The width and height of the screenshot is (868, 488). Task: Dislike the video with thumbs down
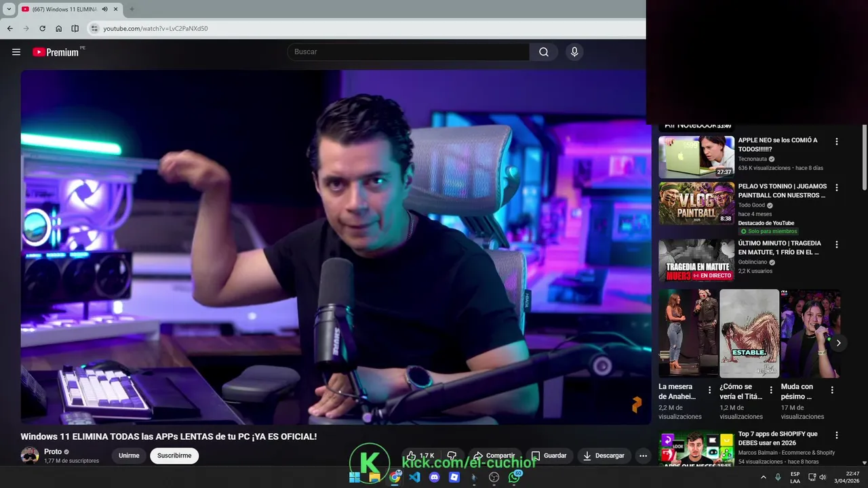(452, 455)
